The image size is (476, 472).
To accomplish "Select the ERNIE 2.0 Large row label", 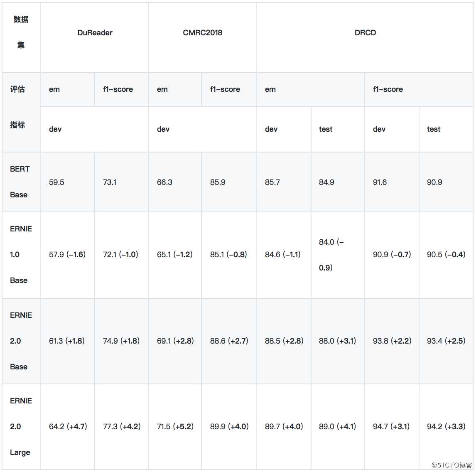I will [21, 426].
